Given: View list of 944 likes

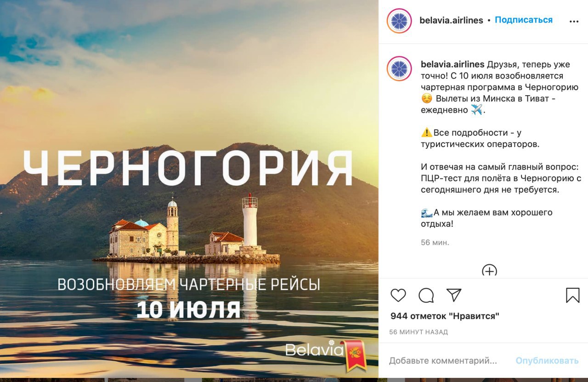Looking at the screenshot, I should point(445,316).
